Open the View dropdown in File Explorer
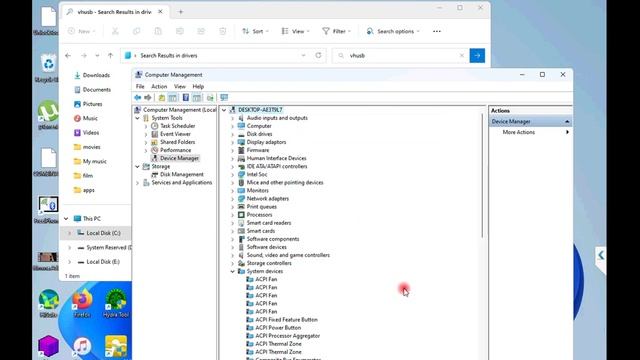 point(295,31)
